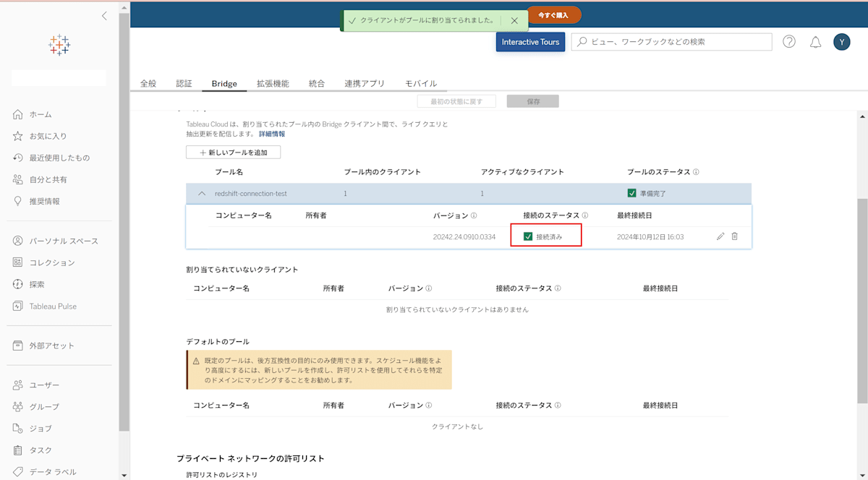868x480 pixels.
Task: Collapse the redshift-connection-test pool row
Action: [x=202, y=194]
